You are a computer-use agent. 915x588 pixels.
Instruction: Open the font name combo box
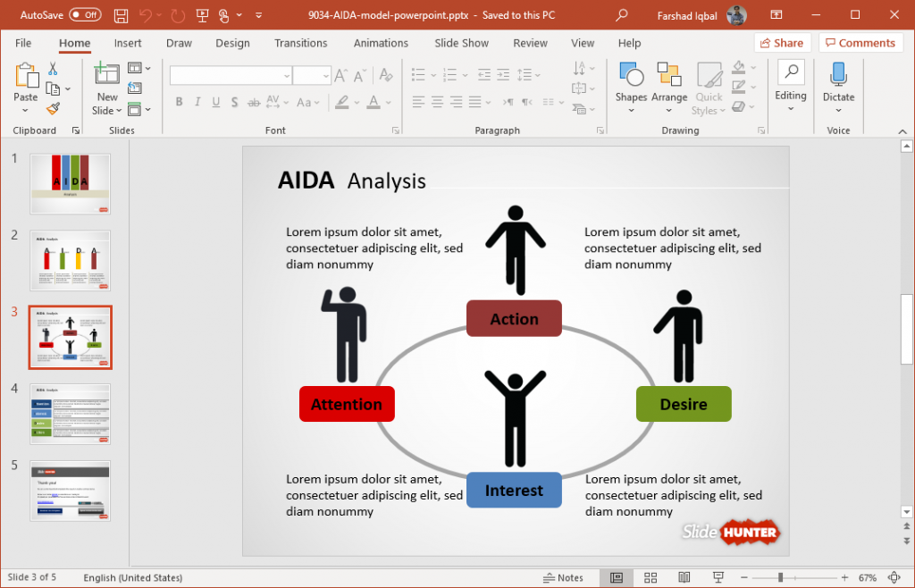tap(228, 75)
